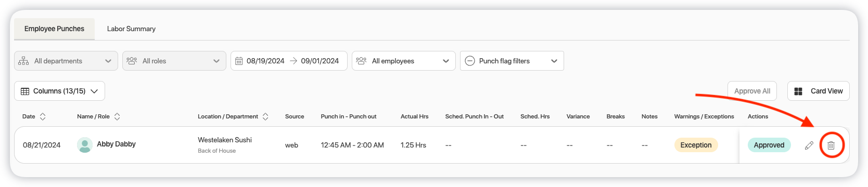Image resolution: width=868 pixels, height=187 pixels.
Task: Click the Punch in - Punch out header
Action: click(349, 116)
